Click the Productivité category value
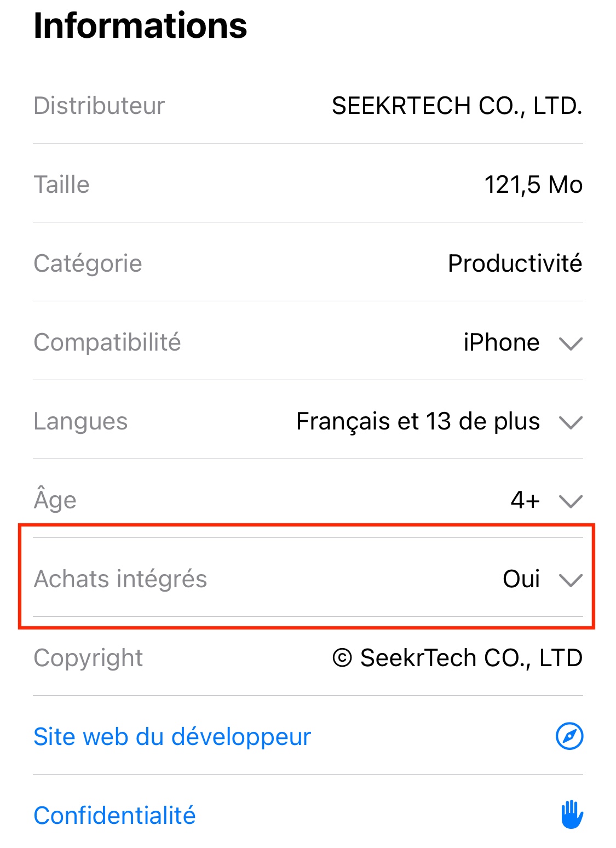Image resolution: width=616 pixels, height=848 pixels. (x=515, y=263)
